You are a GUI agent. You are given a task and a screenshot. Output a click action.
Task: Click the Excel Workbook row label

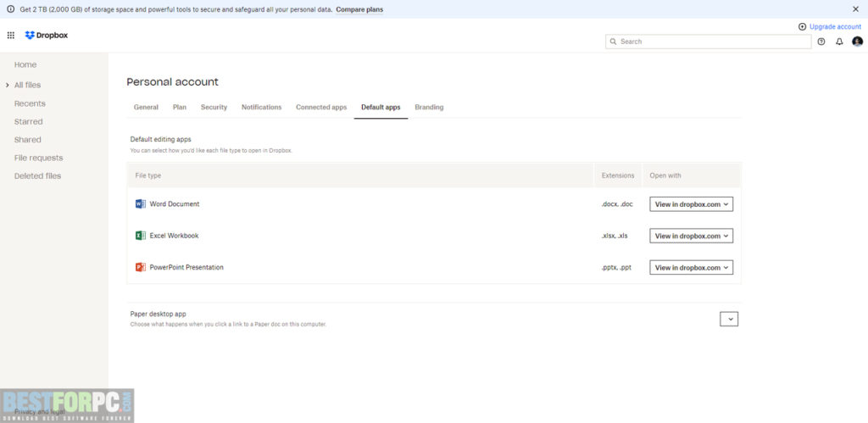[x=174, y=236]
